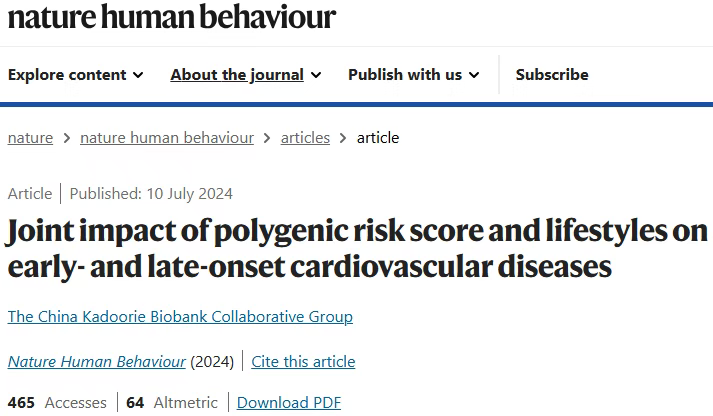Click the breadcrumb arrow before article
713x416 pixels.
tap(343, 138)
